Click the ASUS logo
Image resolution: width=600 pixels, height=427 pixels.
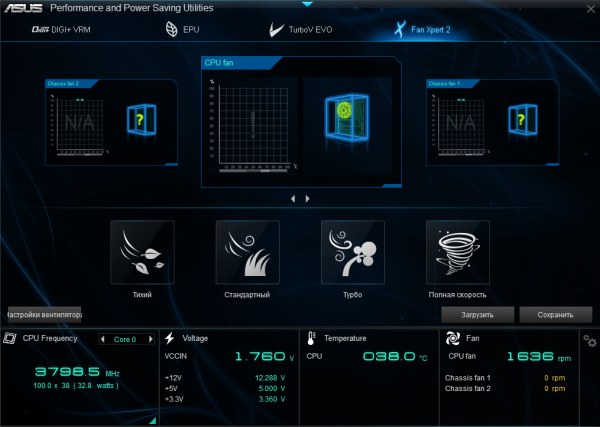(23, 8)
